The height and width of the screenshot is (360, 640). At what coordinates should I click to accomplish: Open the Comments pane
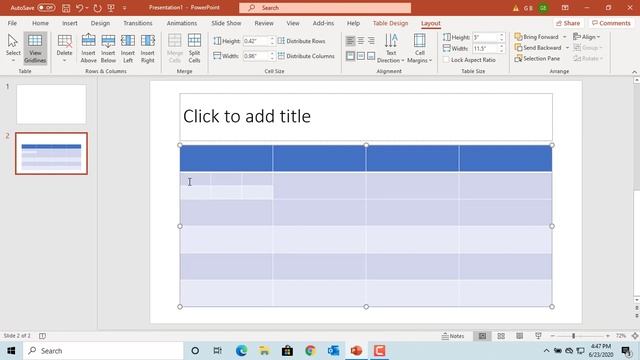(611, 23)
